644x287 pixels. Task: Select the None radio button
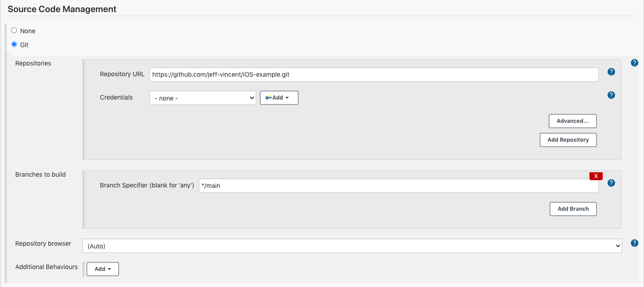tap(14, 30)
